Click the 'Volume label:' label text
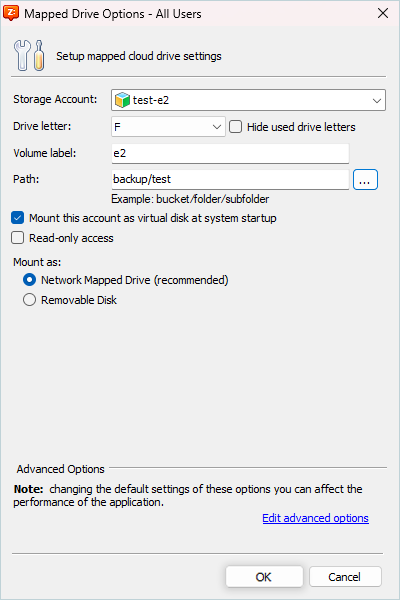The width and height of the screenshot is (400, 600). tap(45, 153)
